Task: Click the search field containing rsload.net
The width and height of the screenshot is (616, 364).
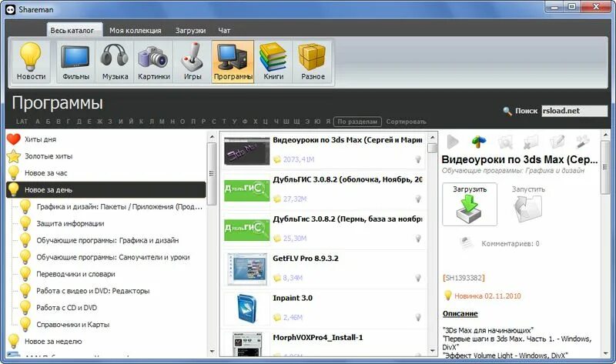Action: (x=574, y=111)
